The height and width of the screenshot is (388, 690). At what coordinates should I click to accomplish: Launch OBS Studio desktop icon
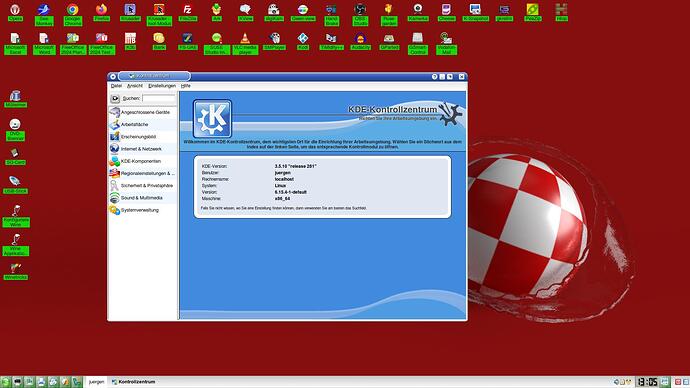(x=360, y=15)
